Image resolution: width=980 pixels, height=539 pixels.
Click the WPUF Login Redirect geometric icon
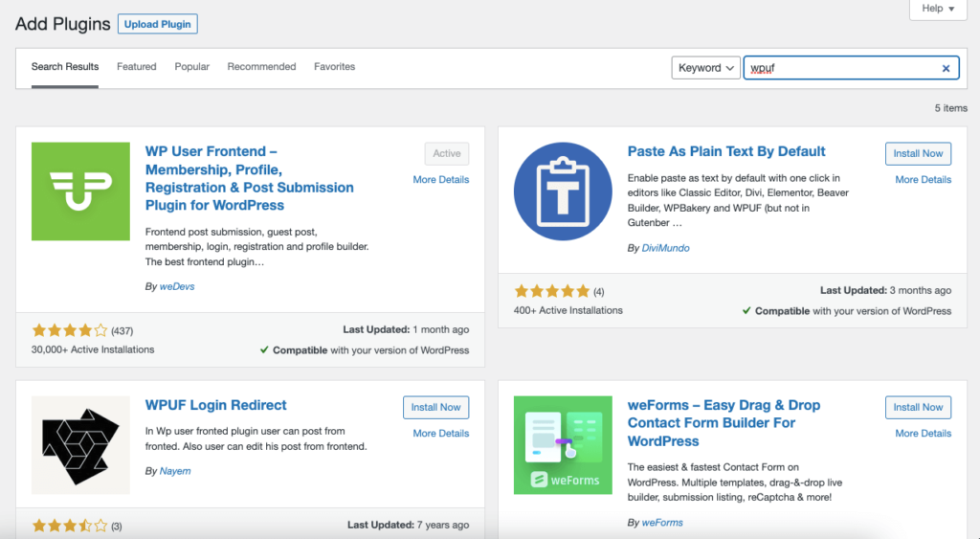(x=80, y=445)
